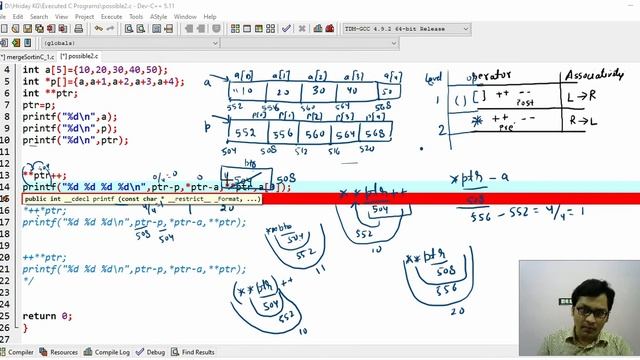This screenshot has width=640, height=360.
Task: Open Replace using second magnifier icon
Action: point(141,29)
